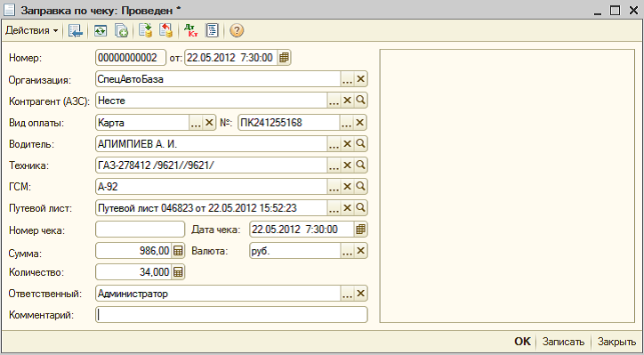Open calendar picker for Дата чека

click(360, 230)
